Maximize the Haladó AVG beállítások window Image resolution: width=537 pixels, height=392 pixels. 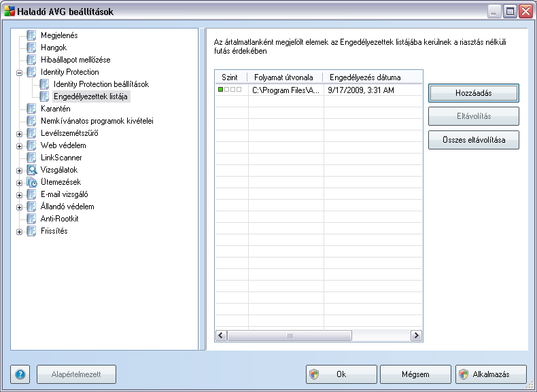pyautogui.click(x=510, y=12)
